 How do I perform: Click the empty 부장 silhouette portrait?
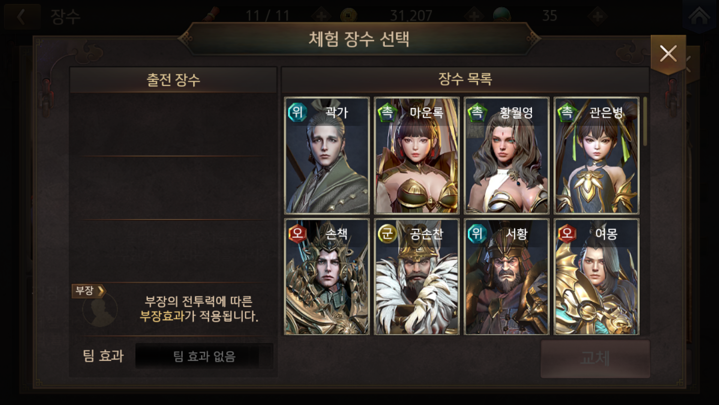(100, 310)
